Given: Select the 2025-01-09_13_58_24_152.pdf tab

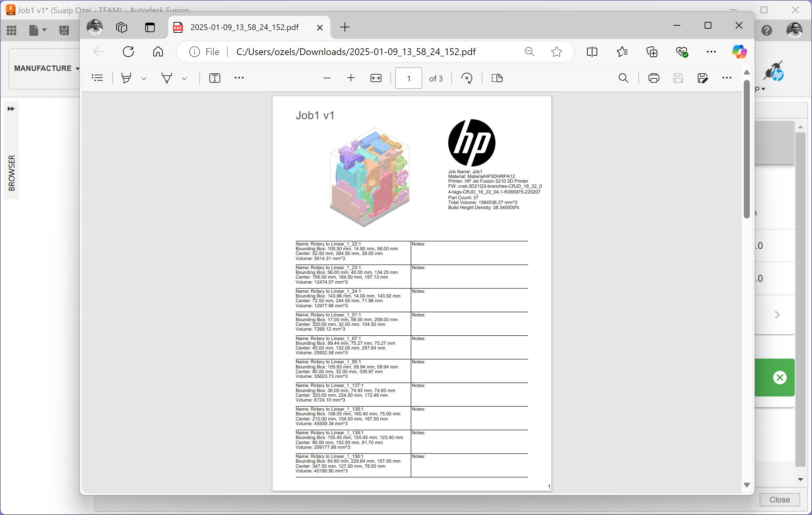Looking at the screenshot, I should [x=244, y=27].
